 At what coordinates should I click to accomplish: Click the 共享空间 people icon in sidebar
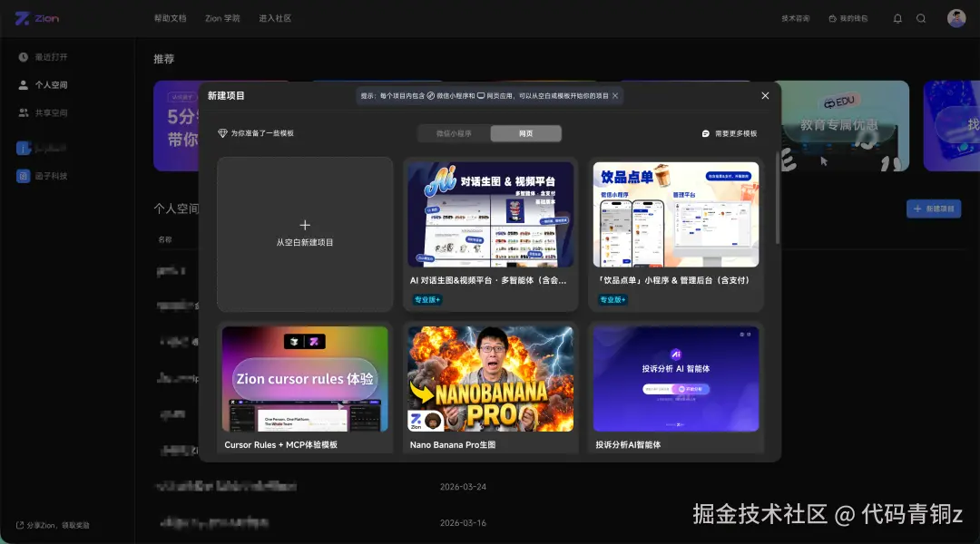click(x=23, y=113)
